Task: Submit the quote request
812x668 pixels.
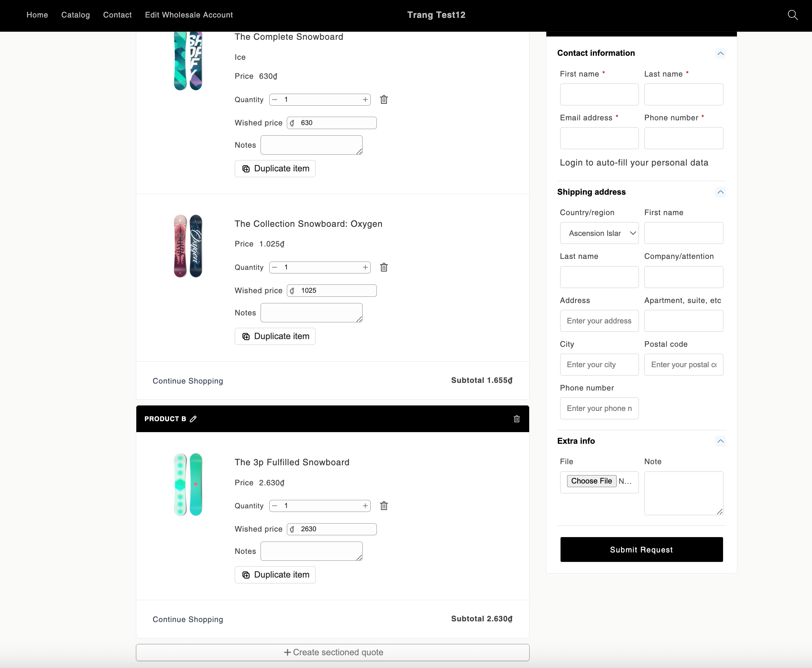Action: pos(641,550)
